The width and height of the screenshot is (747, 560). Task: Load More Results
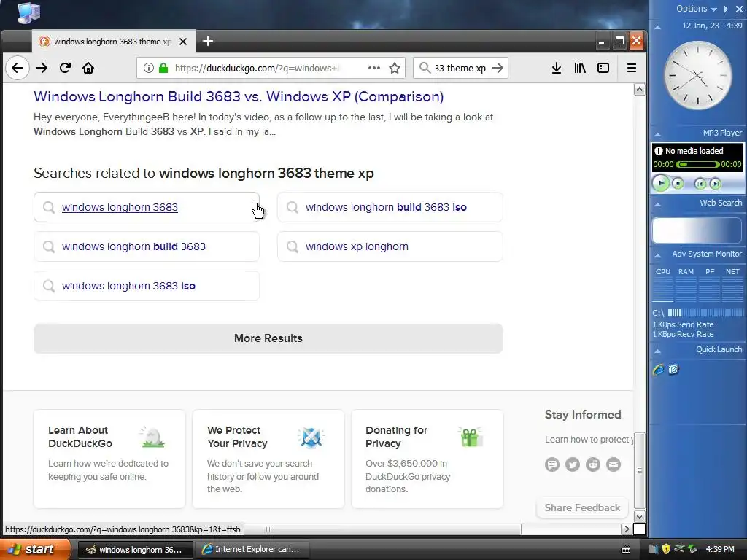pyautogui.click(x=268, y=338)
